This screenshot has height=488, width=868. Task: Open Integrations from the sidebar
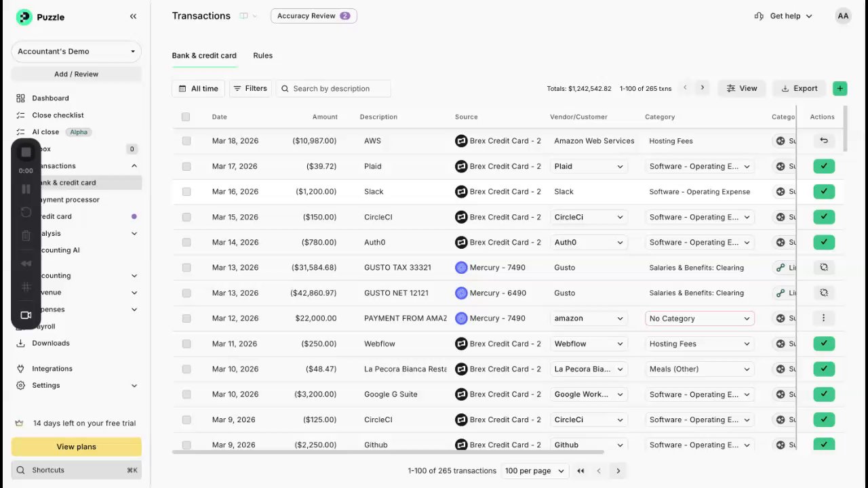coord(52,369)
